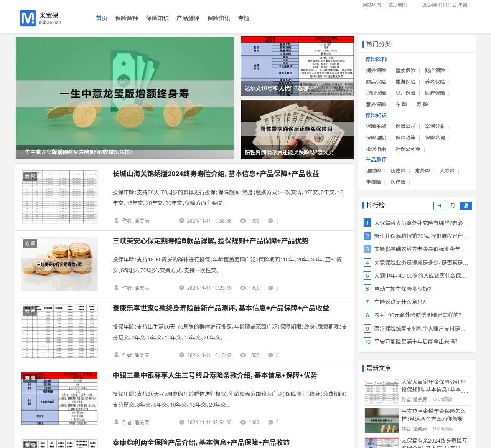
Task: Click author icon of the 长城山海关 article
Action: pos(116,220)
